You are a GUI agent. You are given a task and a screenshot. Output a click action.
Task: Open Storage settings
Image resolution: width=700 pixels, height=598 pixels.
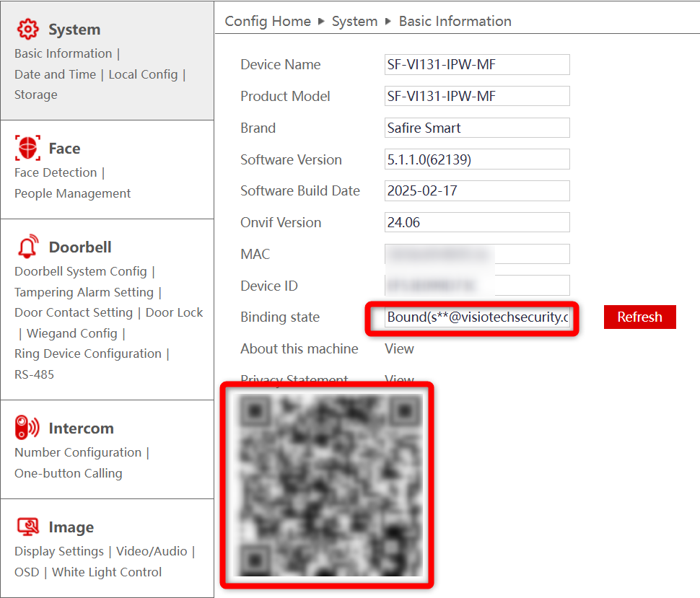coord(35,95)
